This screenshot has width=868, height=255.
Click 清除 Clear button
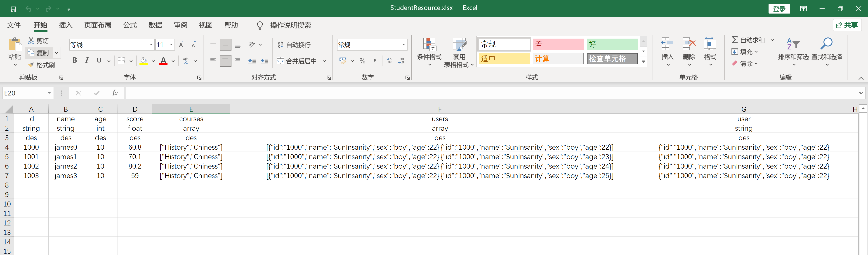(x=745, y=63)
